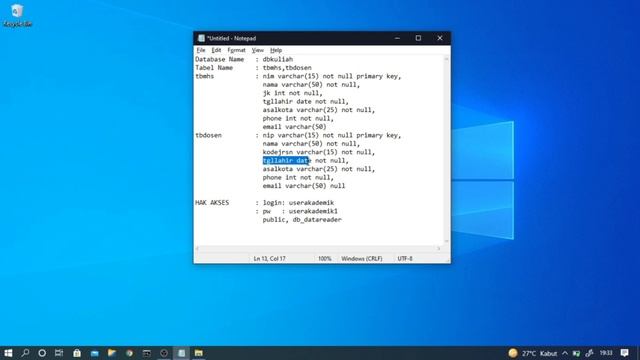Open Cortana circle on taskbar
The width and height of the screenshot is (640, 360).
click(x=42, y=353)
